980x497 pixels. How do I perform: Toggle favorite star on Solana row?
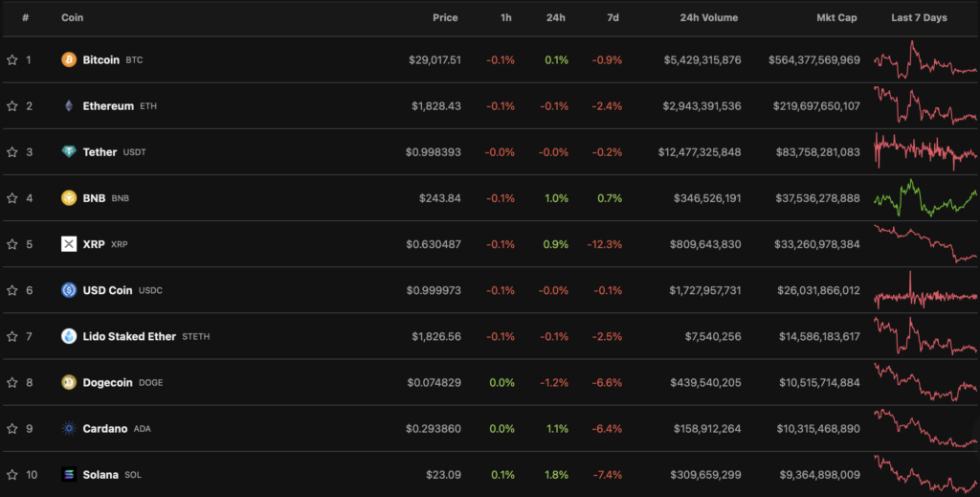pyautogui.click(x=12, y=474)
